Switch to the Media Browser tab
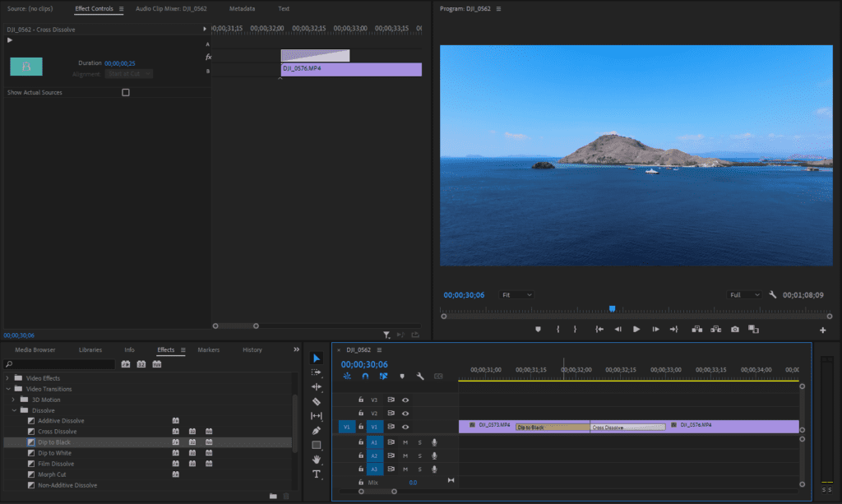842x504 pixels. [35, 350]
